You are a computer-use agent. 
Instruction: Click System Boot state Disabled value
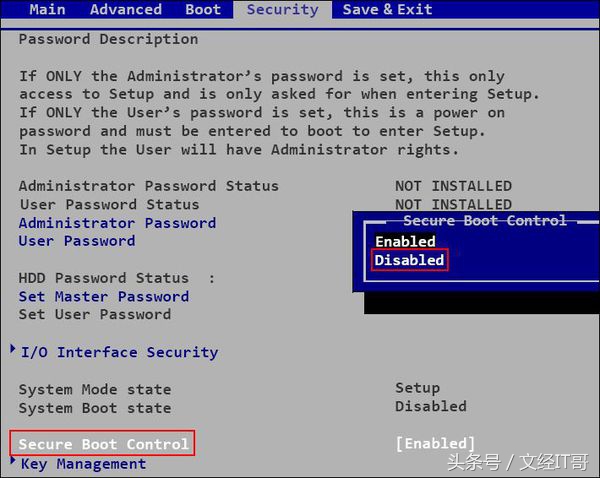431,406
